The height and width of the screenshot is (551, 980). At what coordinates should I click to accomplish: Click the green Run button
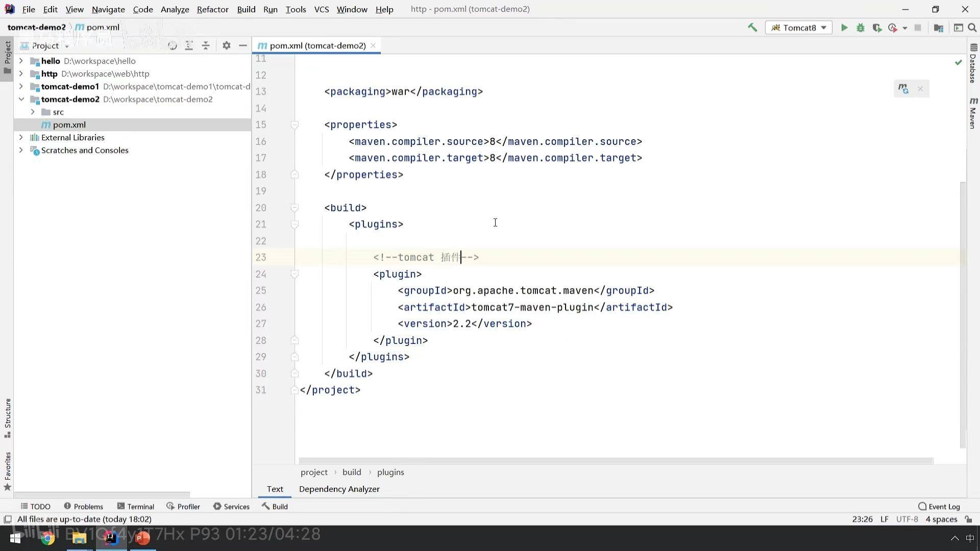pos(844,28)
